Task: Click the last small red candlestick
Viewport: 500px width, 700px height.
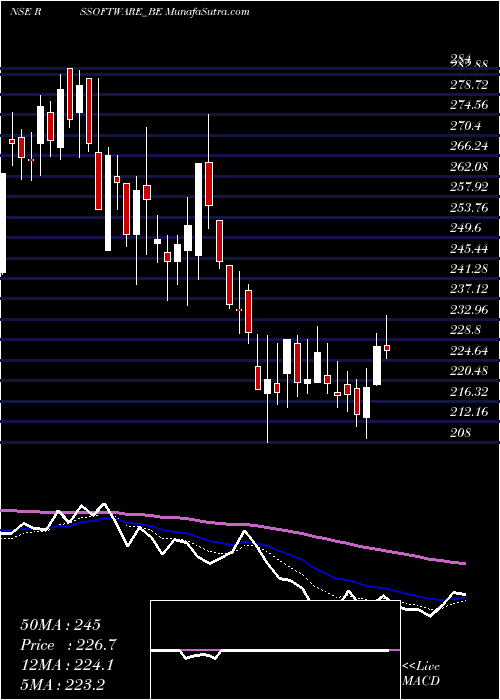Action: point(387,348)
